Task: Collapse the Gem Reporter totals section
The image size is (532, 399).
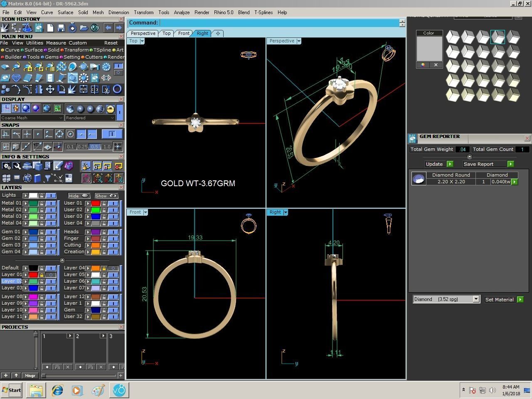Action: [470, 157]
